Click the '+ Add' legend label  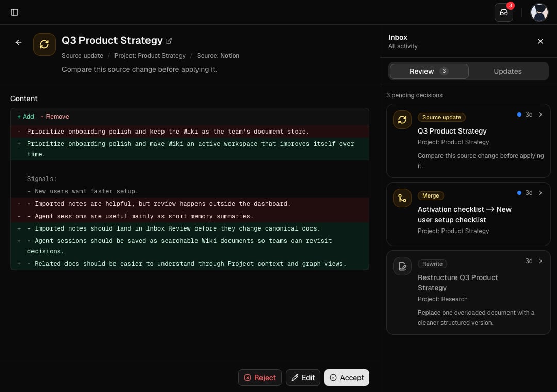pyautogui.click(x=25, y=117)
